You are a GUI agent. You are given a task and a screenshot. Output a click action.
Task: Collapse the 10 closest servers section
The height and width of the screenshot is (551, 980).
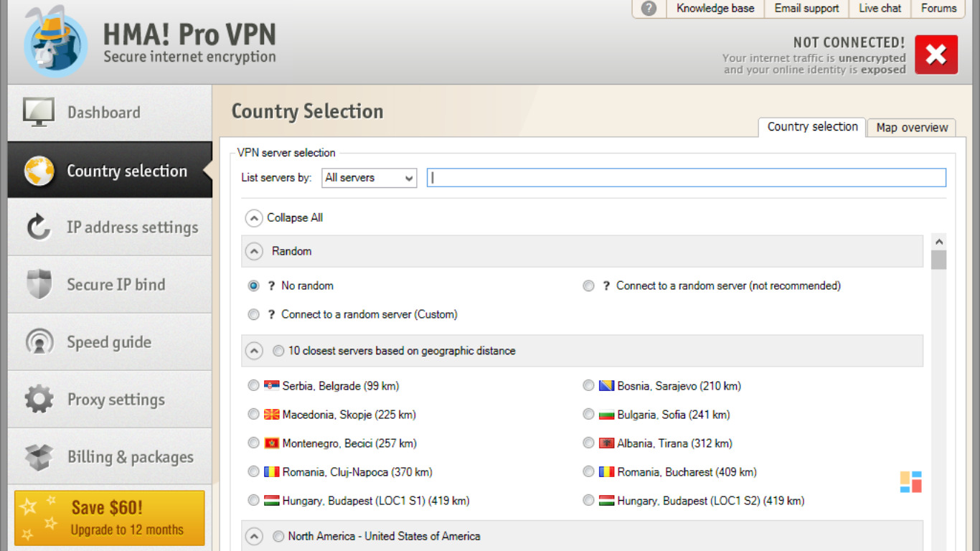pos(254,352)
